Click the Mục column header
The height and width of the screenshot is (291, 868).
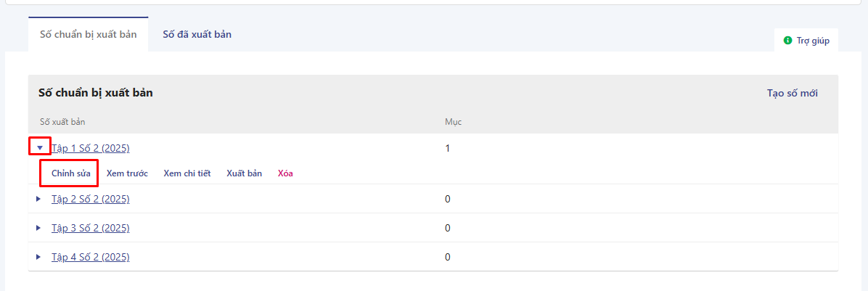[x=453, y=121]
